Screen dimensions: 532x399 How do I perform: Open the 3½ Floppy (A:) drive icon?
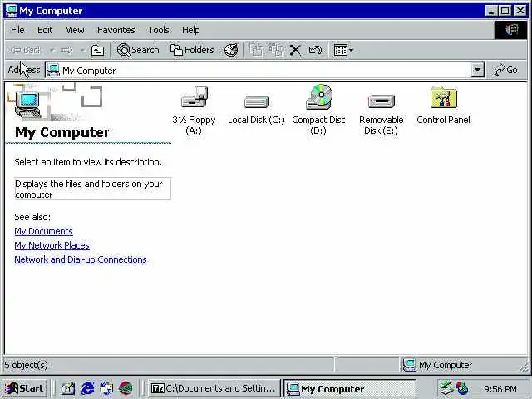click(x=194, y=97)
